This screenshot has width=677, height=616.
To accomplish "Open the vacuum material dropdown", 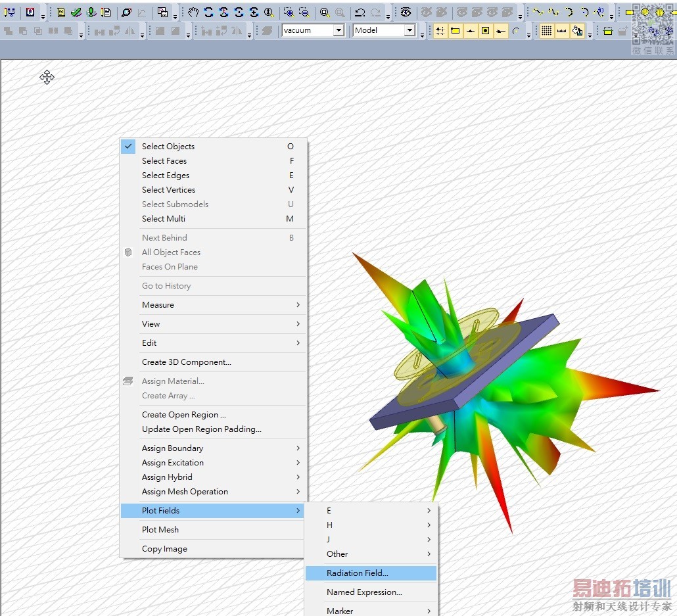I will pos(339,30).
